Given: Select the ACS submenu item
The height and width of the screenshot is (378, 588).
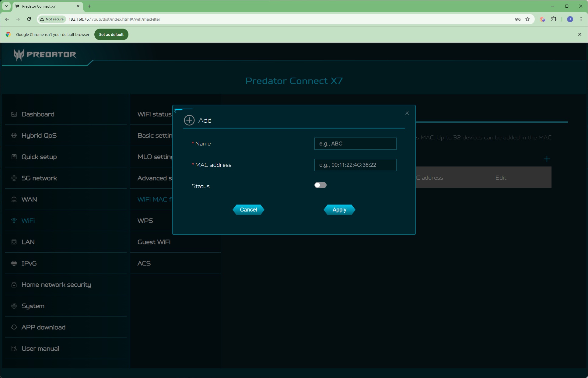Looking at the screenshot, I should [144, 263].
